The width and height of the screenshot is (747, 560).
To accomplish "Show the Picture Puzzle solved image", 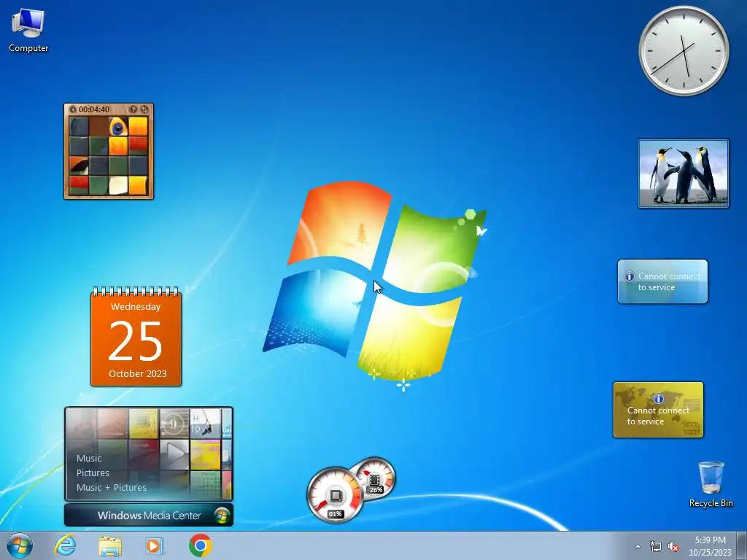I will tap(133, 109).
